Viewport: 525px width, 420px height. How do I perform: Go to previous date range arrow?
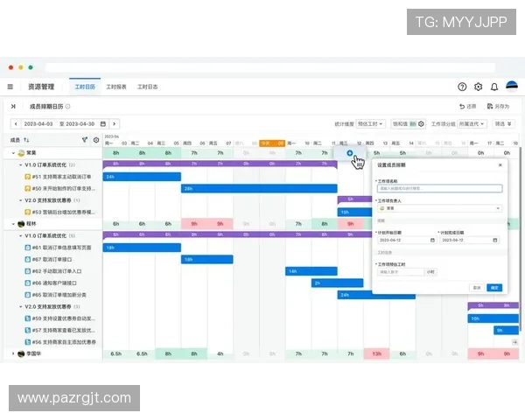pyautogui.click(x=16, y=124)
